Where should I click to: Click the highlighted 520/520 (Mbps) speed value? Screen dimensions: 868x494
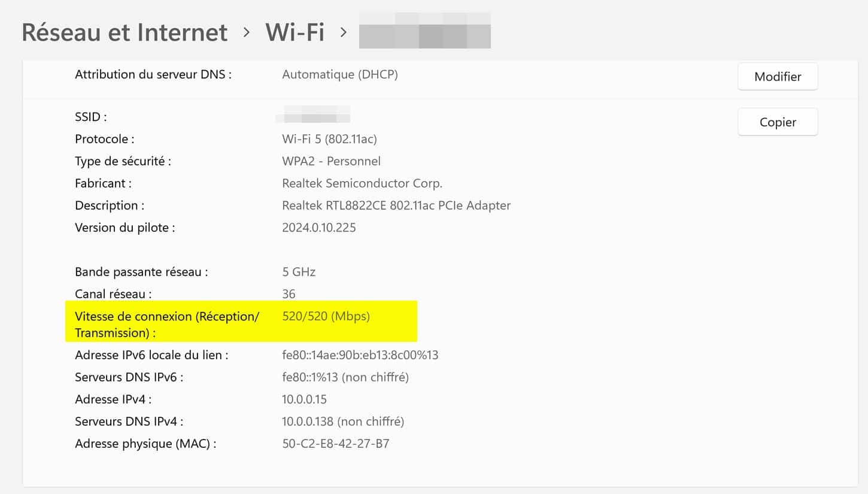coord(326,316)
